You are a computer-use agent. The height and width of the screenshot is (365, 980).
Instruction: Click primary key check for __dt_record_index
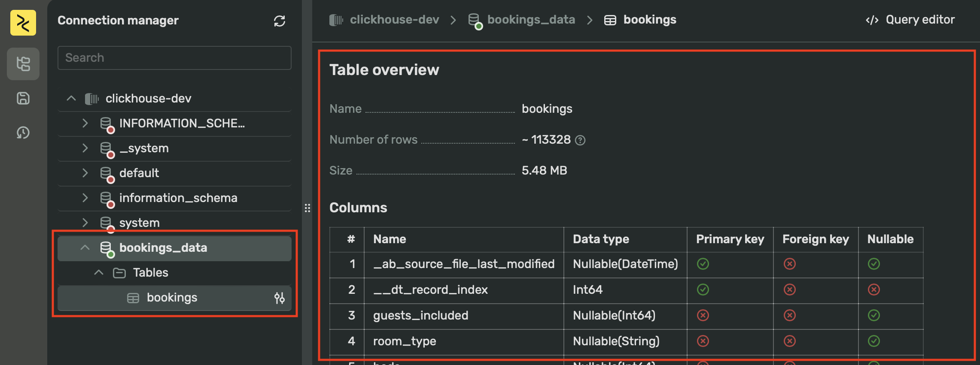click(703, 290)
